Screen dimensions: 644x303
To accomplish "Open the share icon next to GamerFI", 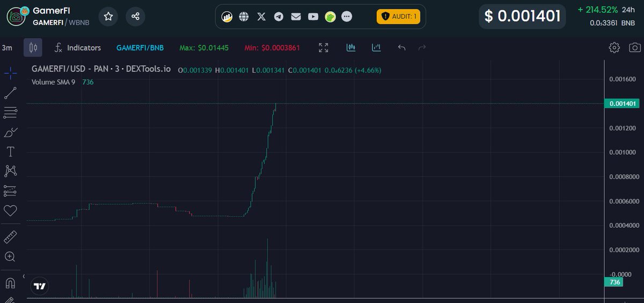I will 135,17.
